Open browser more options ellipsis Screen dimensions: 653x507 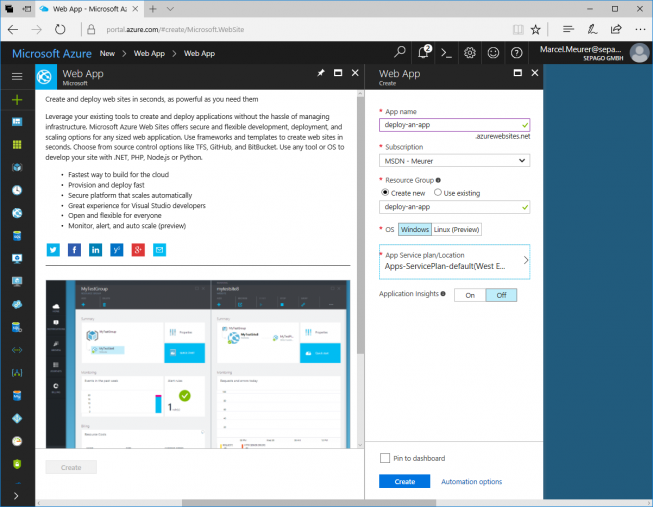pyautogui.click(x=640, y=30)
